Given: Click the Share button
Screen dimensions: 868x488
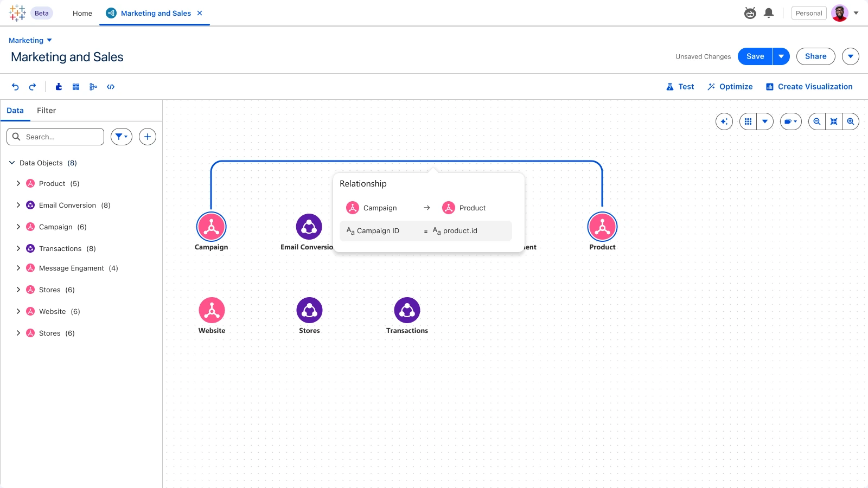Looking at the screenshot, I should 816,56.
